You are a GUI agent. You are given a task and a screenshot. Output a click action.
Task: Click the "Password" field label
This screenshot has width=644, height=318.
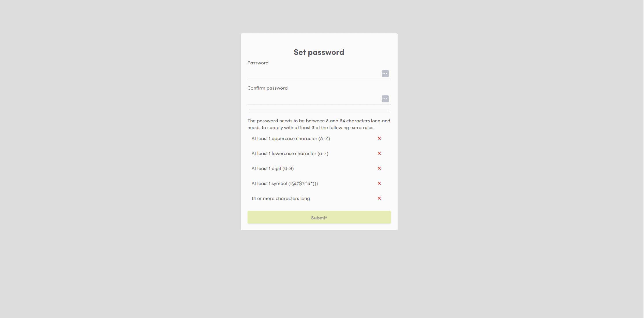[258, 63]
